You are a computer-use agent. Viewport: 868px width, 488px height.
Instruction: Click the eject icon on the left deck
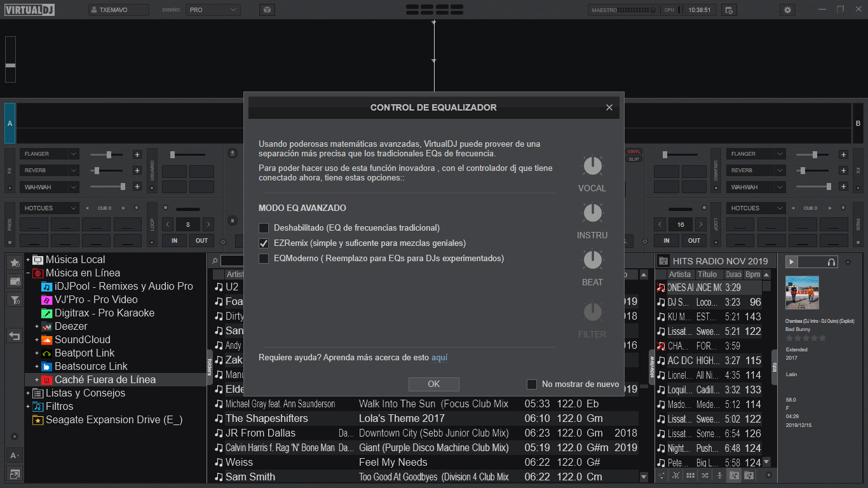coord(233,152)
